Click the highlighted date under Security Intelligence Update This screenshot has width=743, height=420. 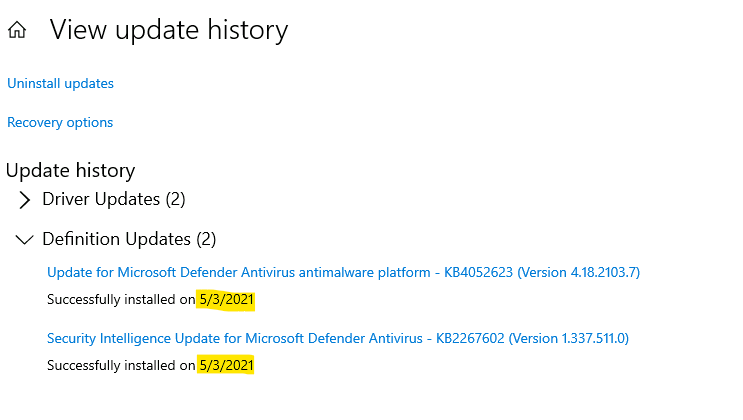pyautogui.click(x=227, y=366)
